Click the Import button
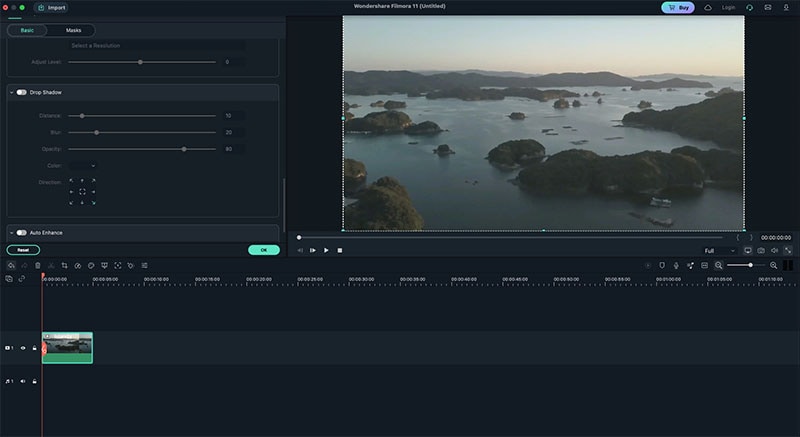Viewport: 800px width, 437px height. tap(51, 8)
